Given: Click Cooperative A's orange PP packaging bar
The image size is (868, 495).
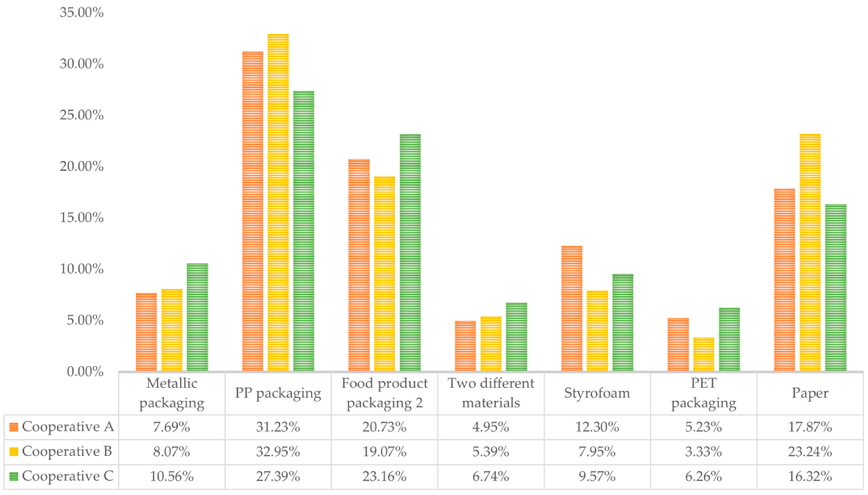Looking at the screenshot, I should point(252,211).
